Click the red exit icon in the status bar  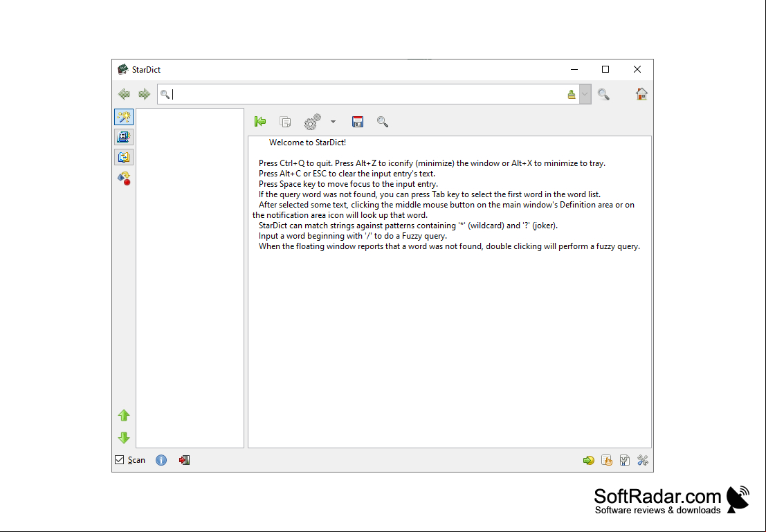pos(184,460)
